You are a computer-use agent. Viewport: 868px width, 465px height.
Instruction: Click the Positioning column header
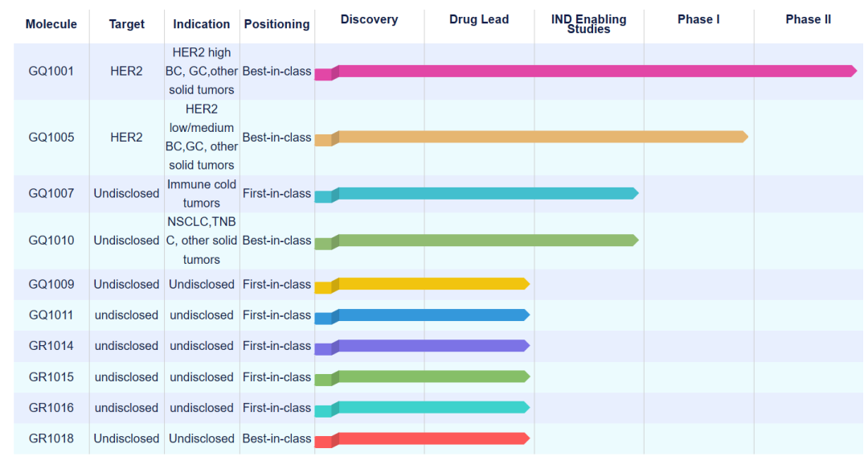coord(276,24)
